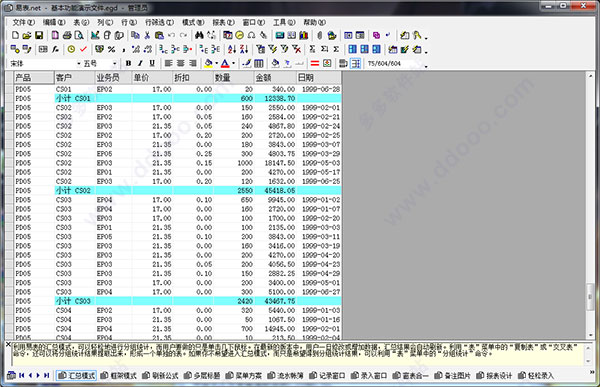This screenshot has height=387, width=600.
Task: Expand the second toolbar row overflow arrow
Action: [426, 51]
